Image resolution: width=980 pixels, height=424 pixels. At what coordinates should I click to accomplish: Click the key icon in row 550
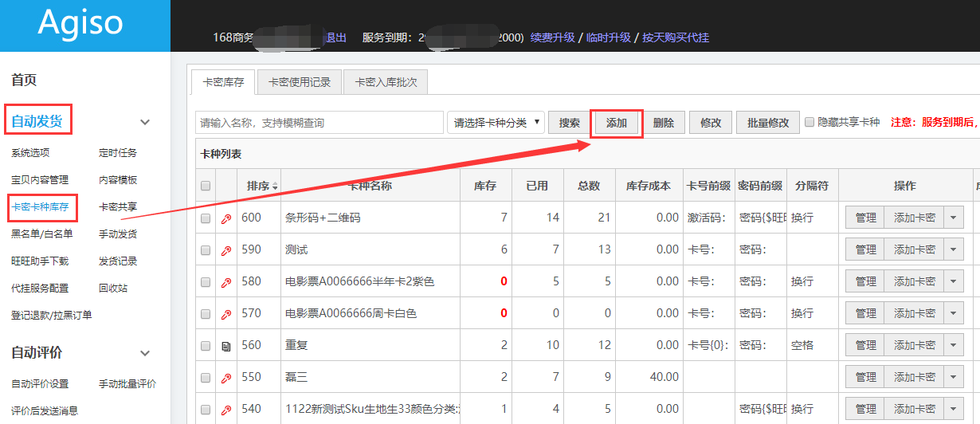(225, 378)
